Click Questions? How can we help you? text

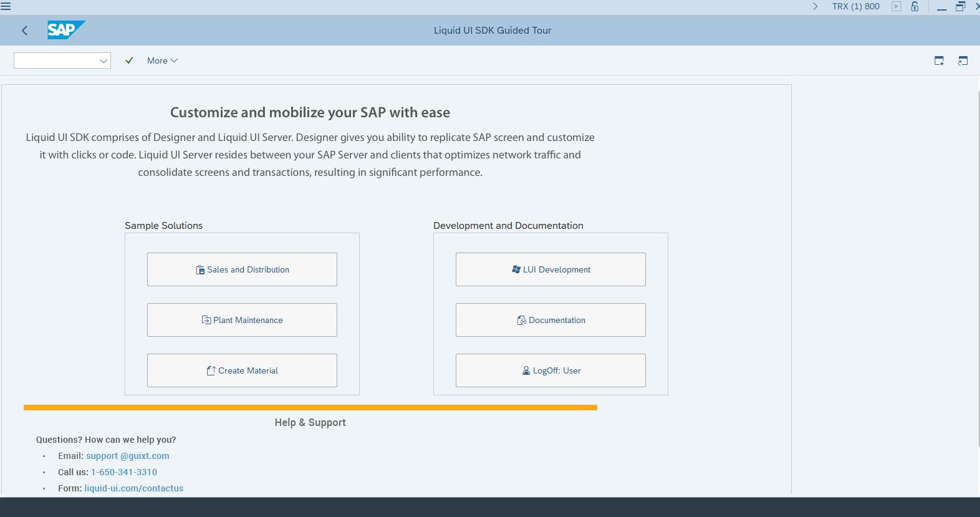(x=106, y=440)
